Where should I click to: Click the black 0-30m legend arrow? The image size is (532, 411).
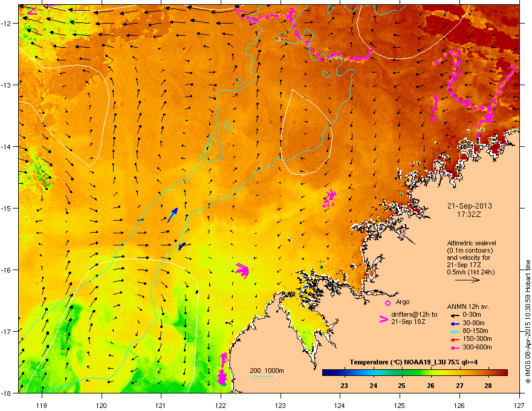tap(455, 316)
